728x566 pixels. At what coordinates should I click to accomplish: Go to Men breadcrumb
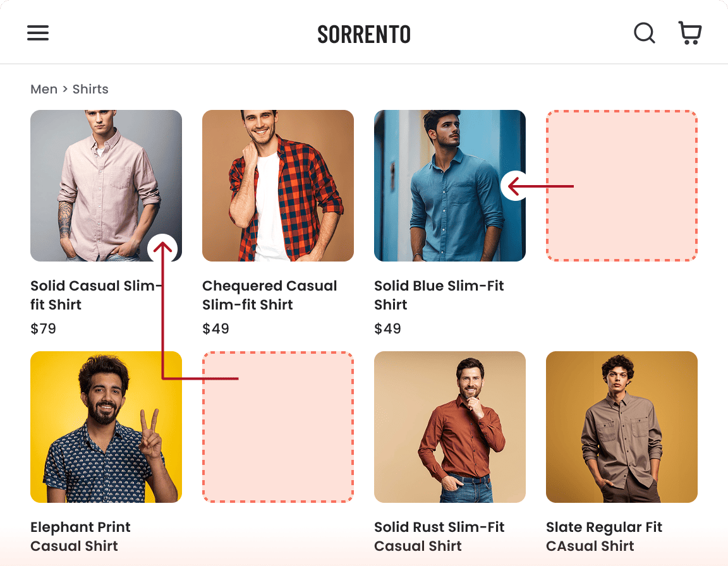tap(44, 89)
